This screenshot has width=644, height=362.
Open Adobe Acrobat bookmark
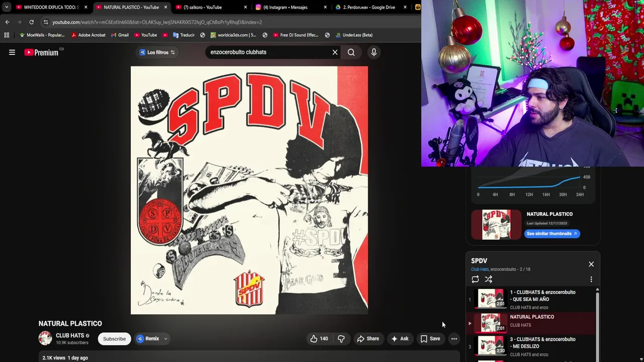[x=89, y=35]
